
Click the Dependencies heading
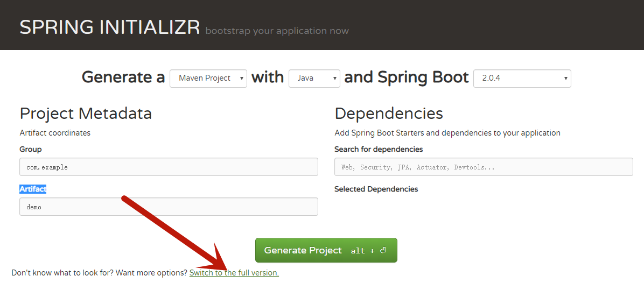click(389, 114)
